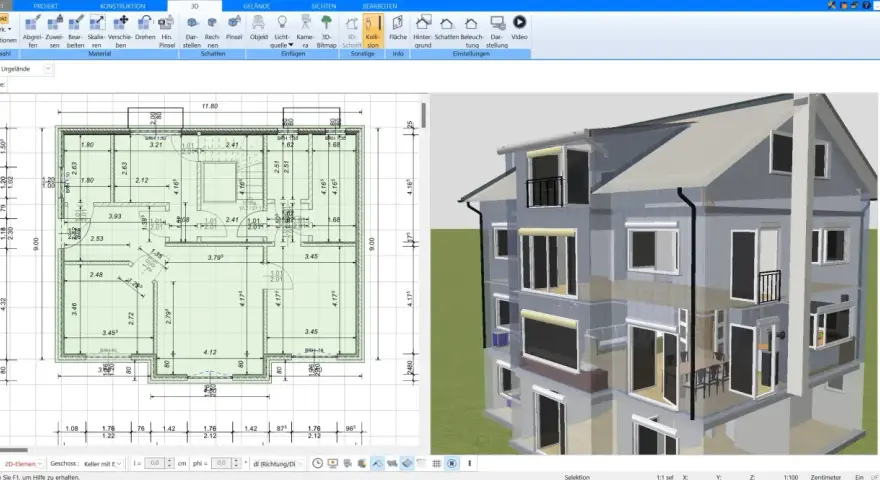Viewport: 880px width, 480px height.
Task: Select the Drehen material tool
Action: click(145, 28)
